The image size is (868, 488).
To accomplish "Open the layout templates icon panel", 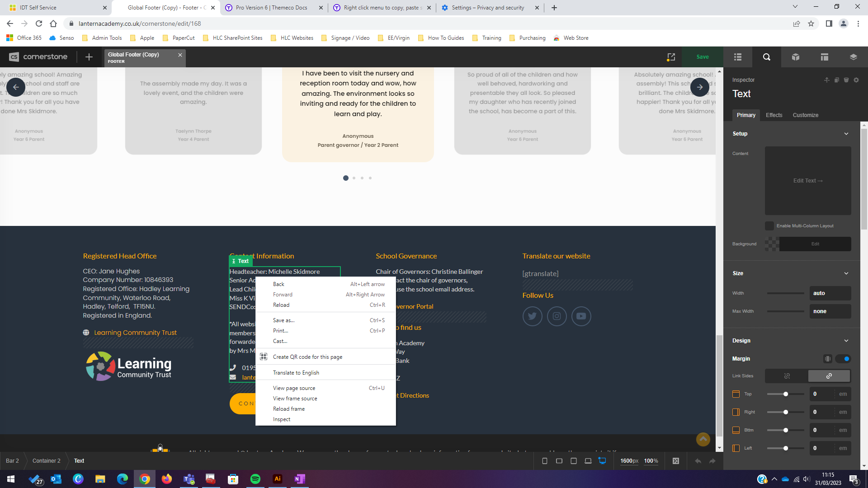I will 825,57.
